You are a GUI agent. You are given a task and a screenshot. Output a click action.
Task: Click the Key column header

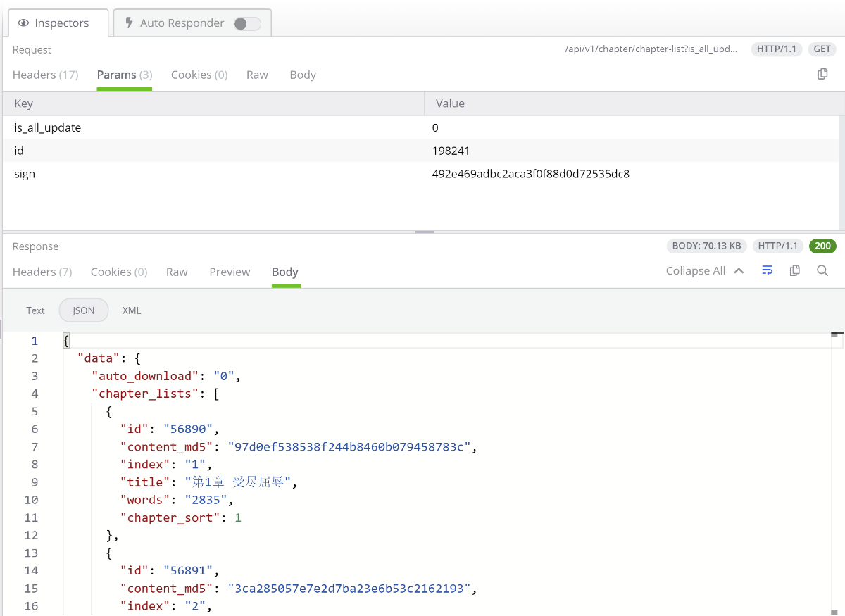click(24, 103)
